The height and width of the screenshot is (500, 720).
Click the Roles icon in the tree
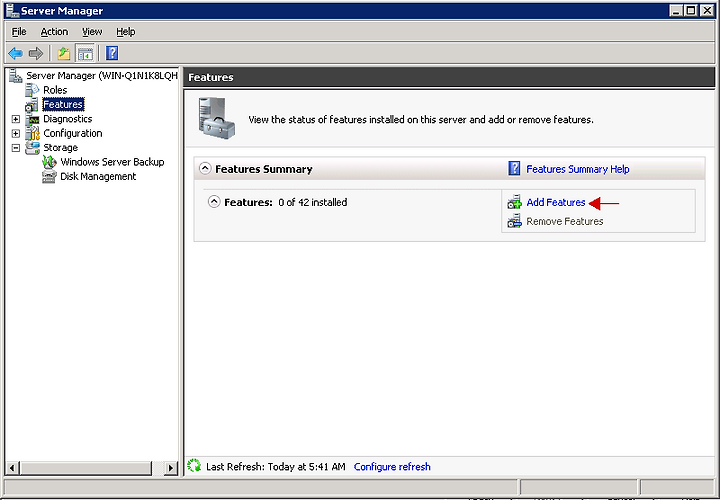point(32,90)
